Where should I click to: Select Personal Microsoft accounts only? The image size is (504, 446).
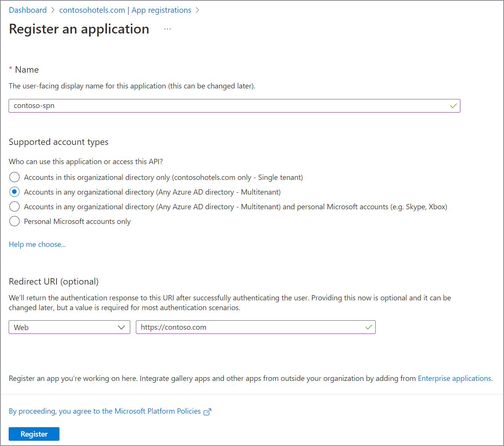tap(14, 221)
